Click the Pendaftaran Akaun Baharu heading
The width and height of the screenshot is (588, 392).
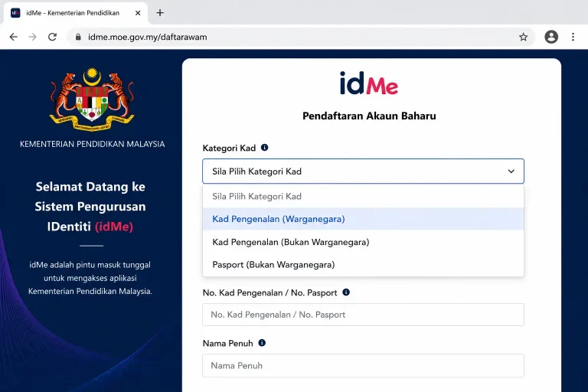click(x=369, y=116)
